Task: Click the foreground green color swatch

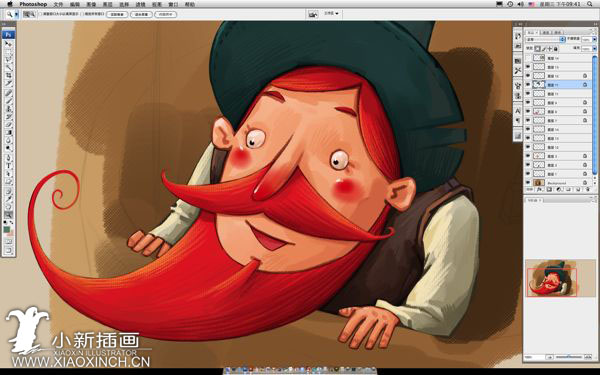Action: point(7,230)
